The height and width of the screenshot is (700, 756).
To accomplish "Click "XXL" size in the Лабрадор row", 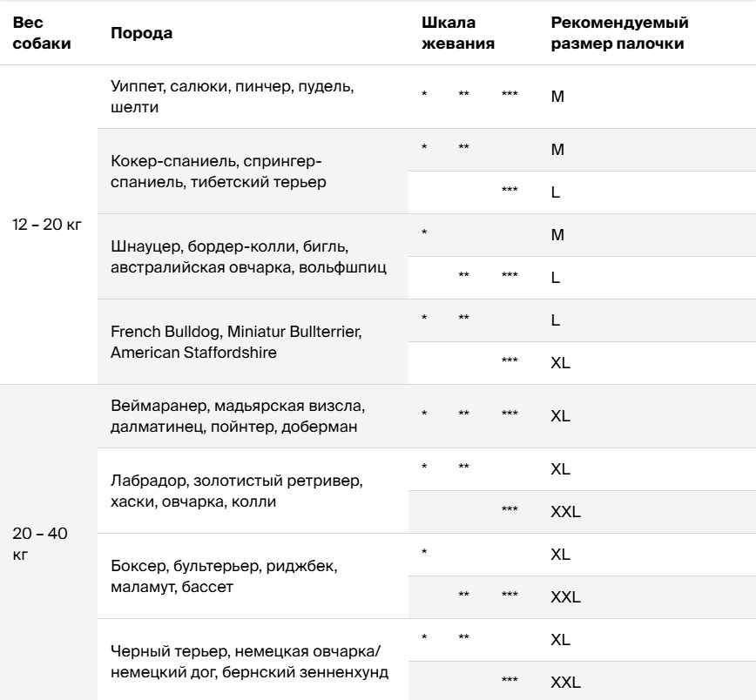I will pos(565,512).
